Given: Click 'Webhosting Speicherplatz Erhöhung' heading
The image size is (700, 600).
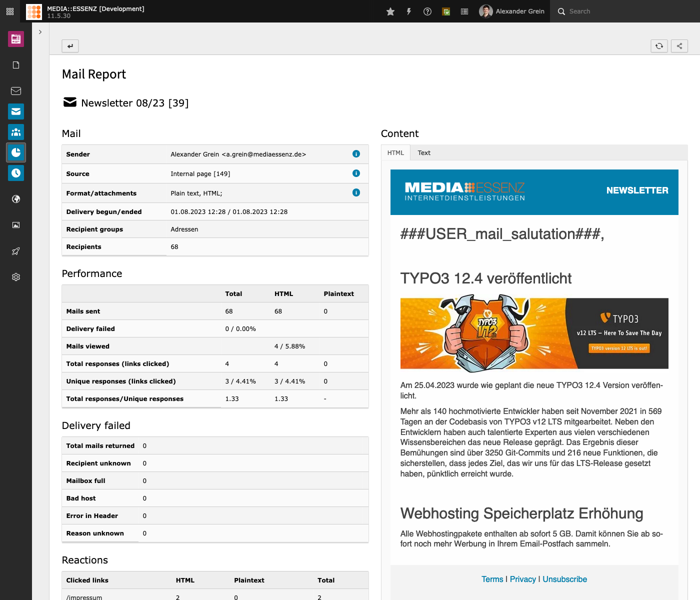Looking at the screenshot, I should pyautogui.click(x=521, y=513).
